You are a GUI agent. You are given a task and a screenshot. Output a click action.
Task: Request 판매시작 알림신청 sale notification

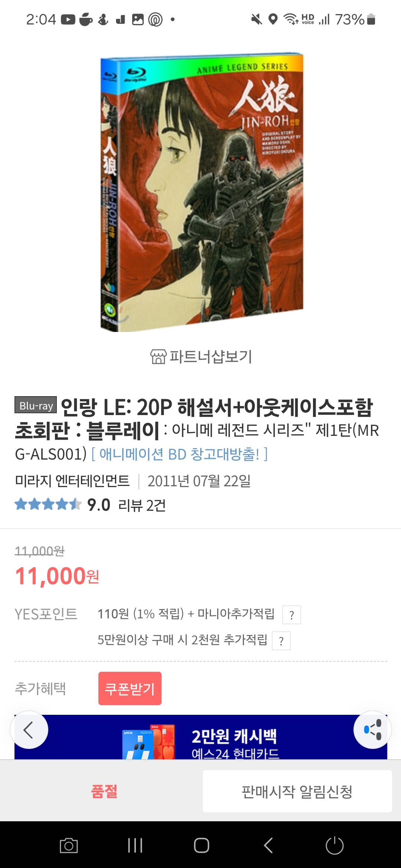(x=297, y=791)
